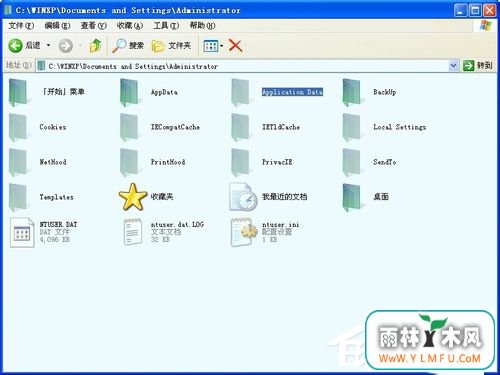This screenshot has height=375, width=500.
Task: Open the 查看 (View) menu
Action: [93, 25]
